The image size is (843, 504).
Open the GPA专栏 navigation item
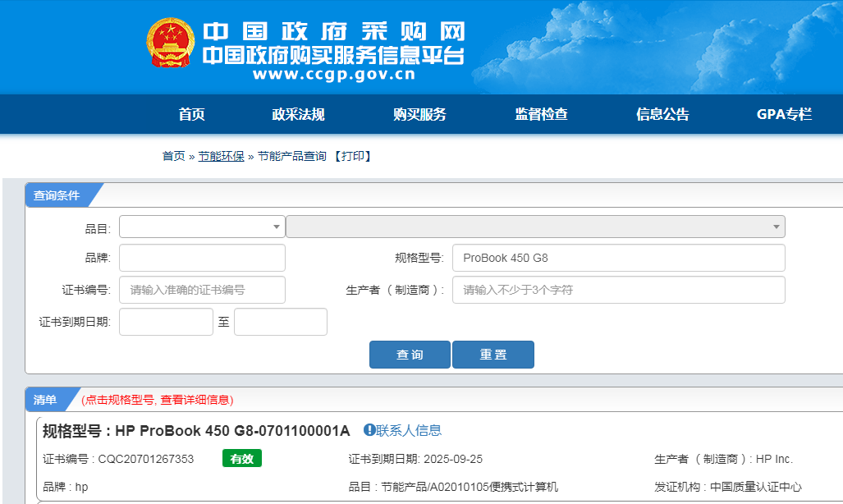[x=784, y=114]
